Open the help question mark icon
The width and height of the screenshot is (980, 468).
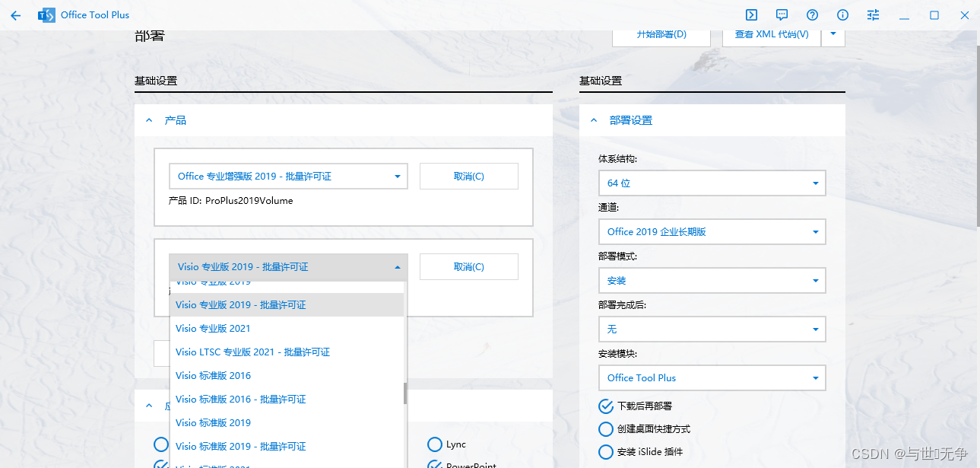point(812,15)
